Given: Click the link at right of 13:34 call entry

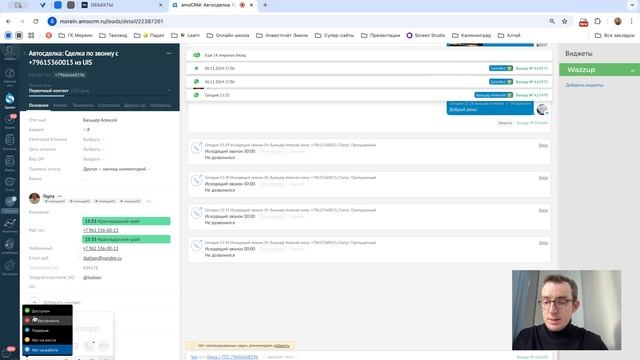Looking at the screenshot, I should coord(543,243).
